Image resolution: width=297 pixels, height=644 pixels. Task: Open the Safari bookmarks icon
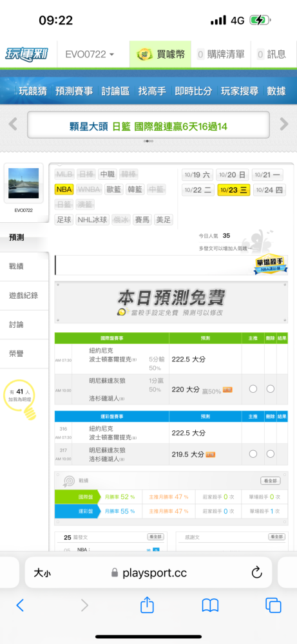pyautogui.click(x=210, y=605)
